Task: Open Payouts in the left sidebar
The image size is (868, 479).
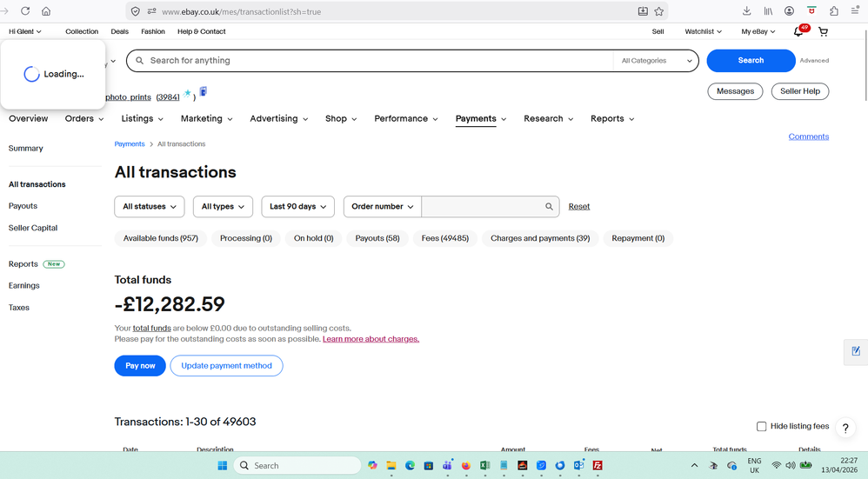Action: tap(23, 206)
